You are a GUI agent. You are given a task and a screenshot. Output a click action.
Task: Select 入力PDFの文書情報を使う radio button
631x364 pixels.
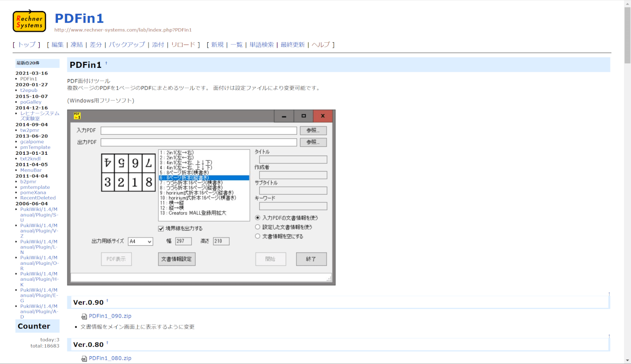click(x=257, y=217)
